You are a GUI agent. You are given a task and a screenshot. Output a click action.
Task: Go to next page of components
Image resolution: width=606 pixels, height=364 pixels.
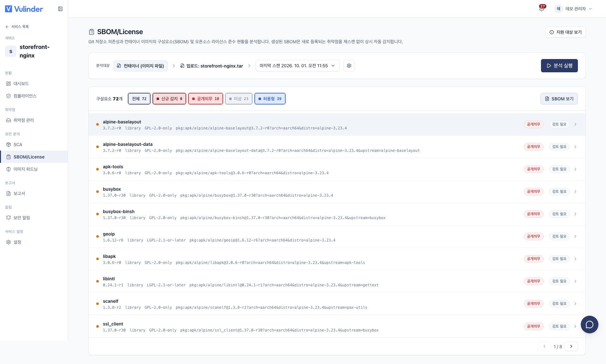click(571, 346)
